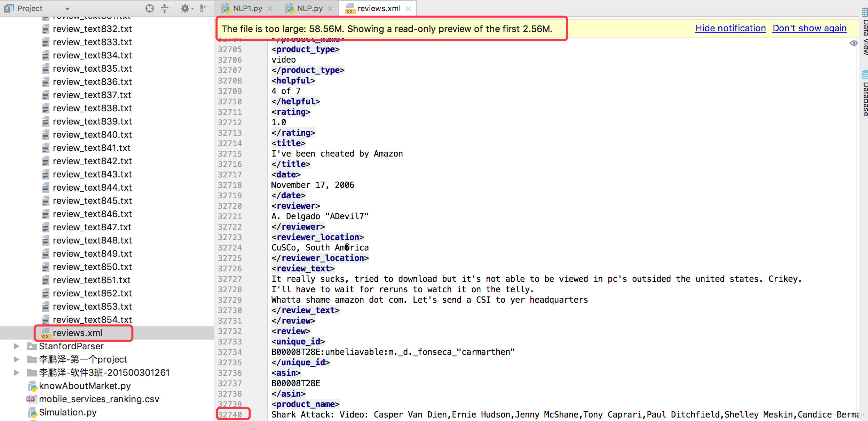
Task: Click the collapse all icon in Project toolbar
Action: (165, 8)
